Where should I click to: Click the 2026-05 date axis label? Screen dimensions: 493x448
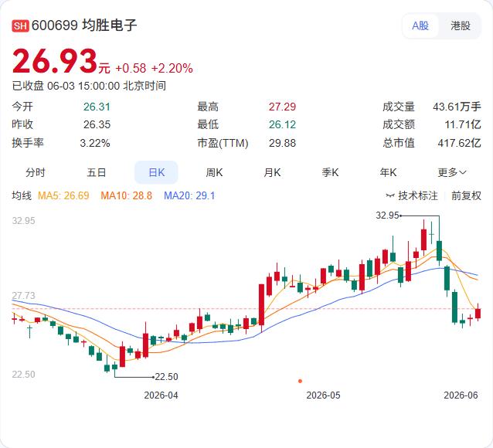tap(323, 395)
